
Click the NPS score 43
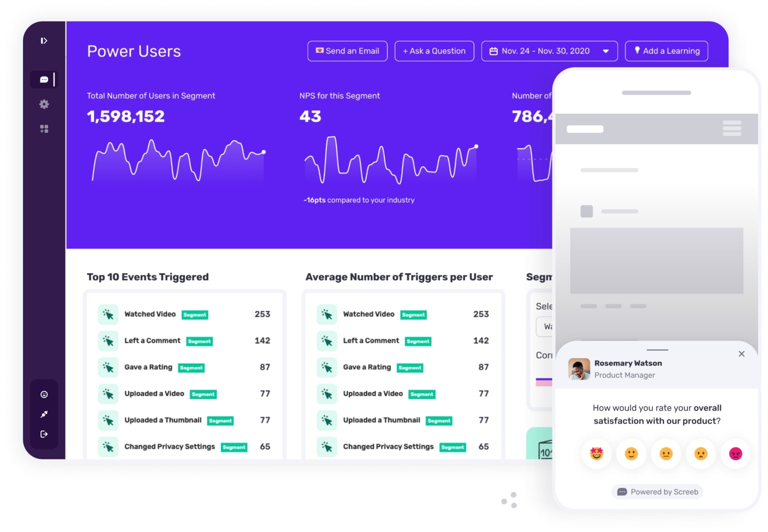click(x=310, y=116)
